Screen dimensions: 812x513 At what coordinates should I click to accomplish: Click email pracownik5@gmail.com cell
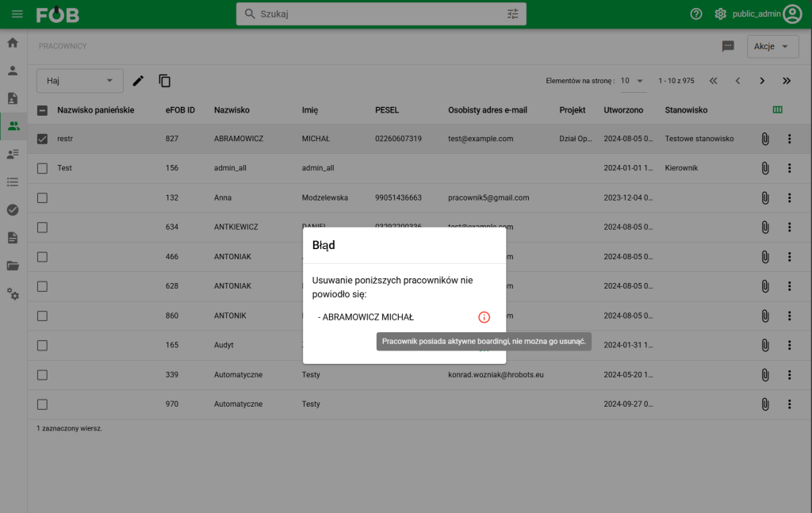coord(488,197)
